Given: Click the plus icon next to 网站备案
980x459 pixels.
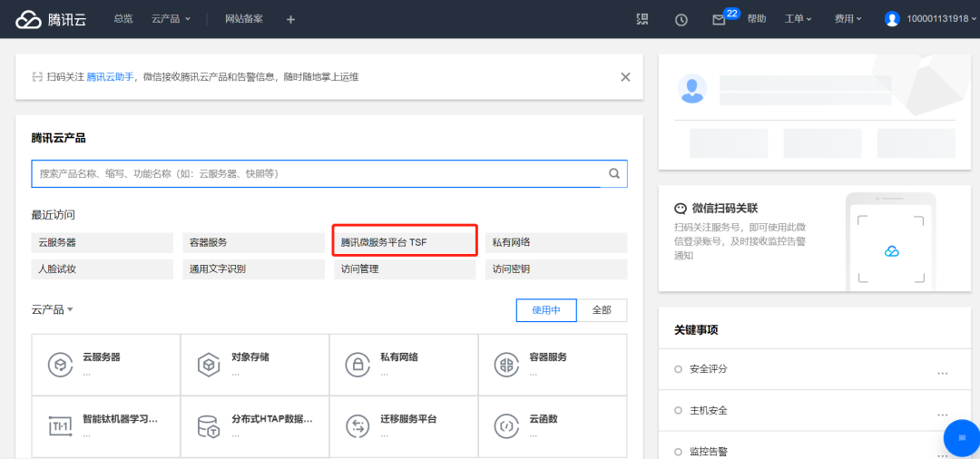Looking at the screenshot, I should point(290,19).
